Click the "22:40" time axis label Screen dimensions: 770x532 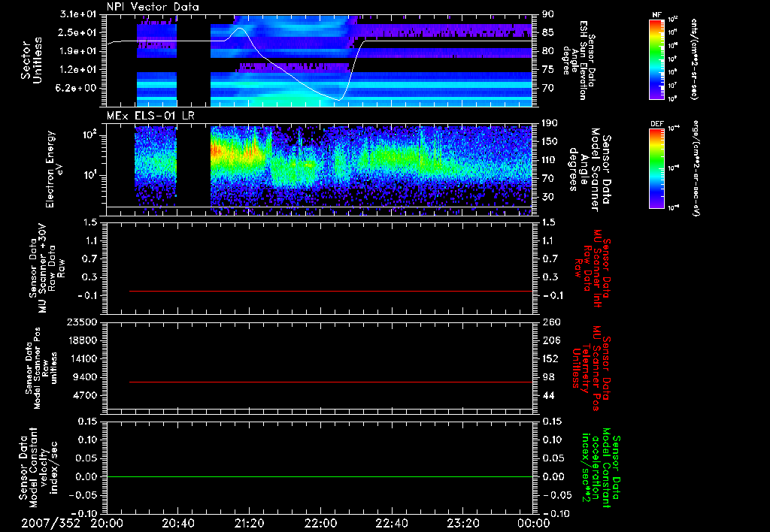[x=391, y=523]
